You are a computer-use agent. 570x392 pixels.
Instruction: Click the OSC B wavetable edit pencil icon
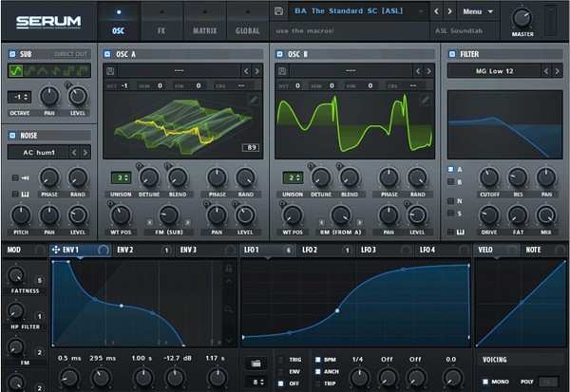(426, 100)
